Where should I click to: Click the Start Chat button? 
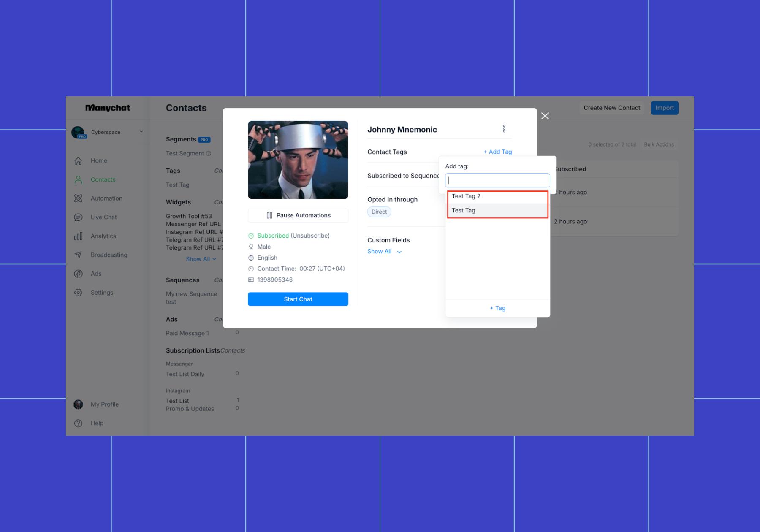[x=298, y=299]
